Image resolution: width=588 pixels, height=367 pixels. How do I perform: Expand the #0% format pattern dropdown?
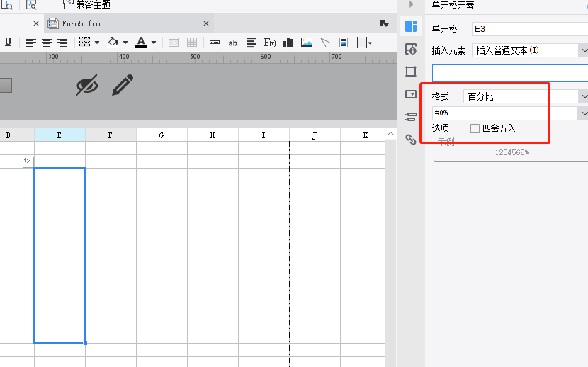pos(584,113)
